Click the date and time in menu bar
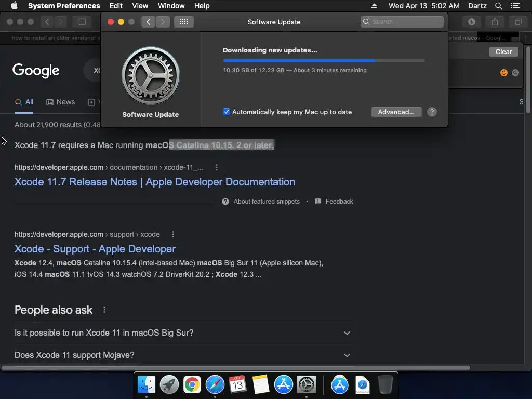 (424, 6)
